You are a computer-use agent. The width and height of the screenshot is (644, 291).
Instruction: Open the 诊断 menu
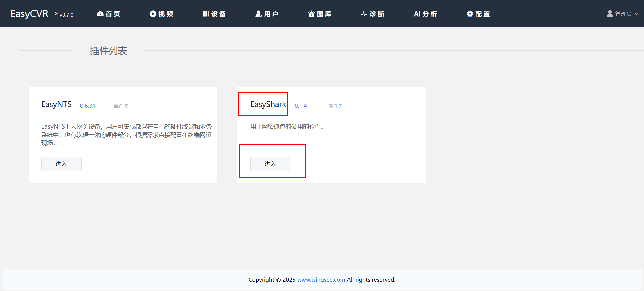pyautogui.click(x=373, y=14)
